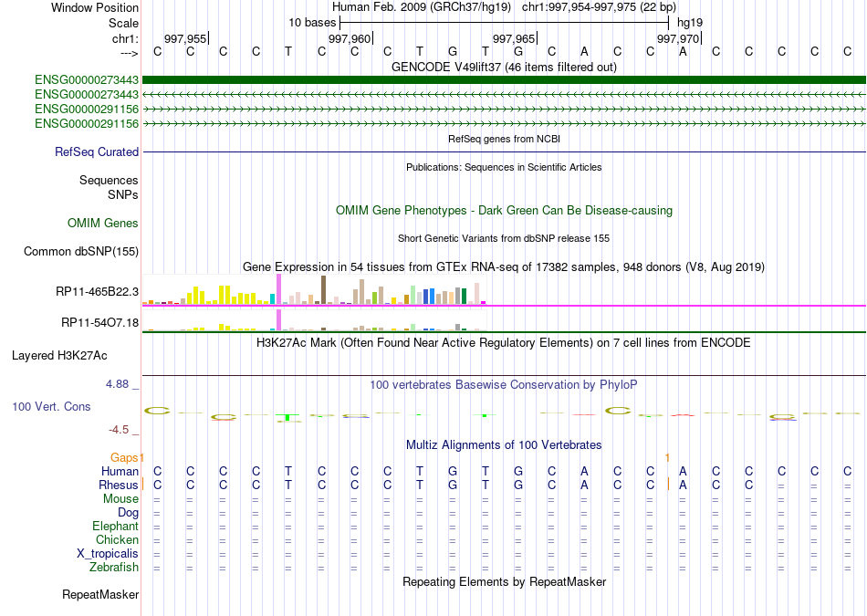Open OMIM Gene Phenotypes track title
Viewport: 867px width, 616px height.
click(504, 210)
